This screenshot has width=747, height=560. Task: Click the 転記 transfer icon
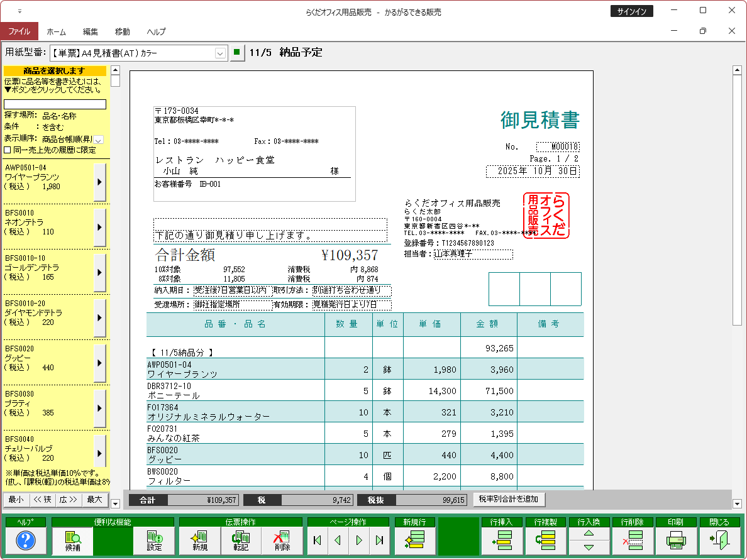[x=241, y=540]
